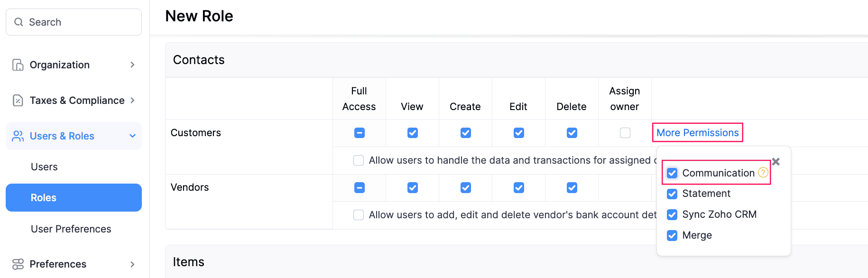Viewport: 868px width, 278px height.
Task: Expand the Preferences sidebar chevron
Action: pyautogui.click(x=132, y=264)
